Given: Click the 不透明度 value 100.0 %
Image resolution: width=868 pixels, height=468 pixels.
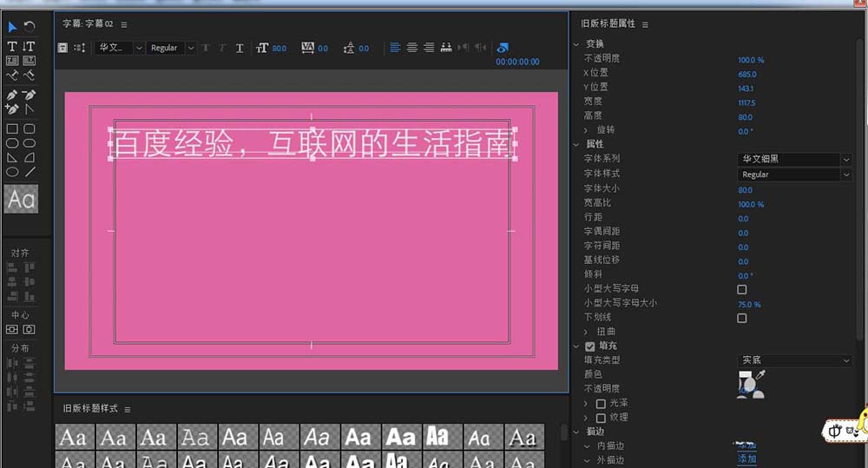Looking at the screenshot, I should (x=751, y=60).
